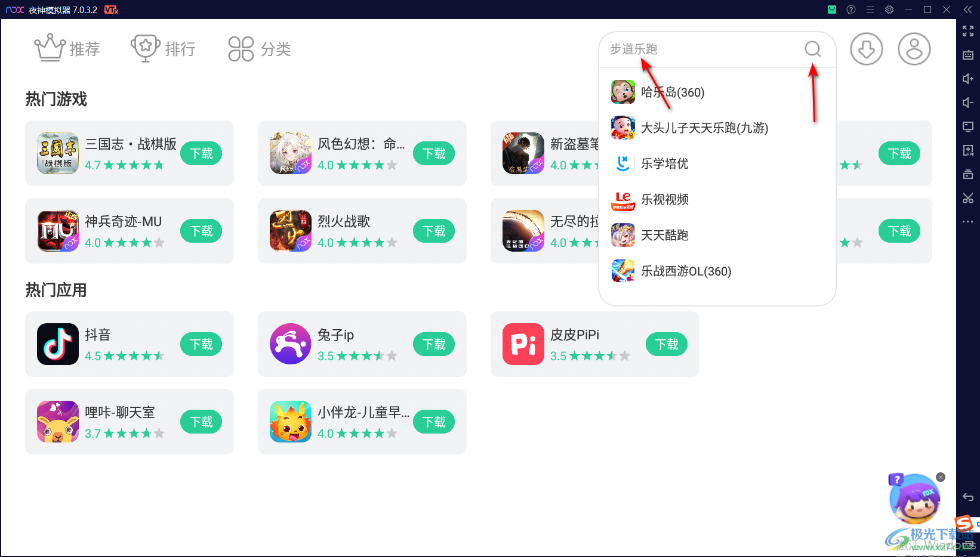Click the 哈乐岛 monkey icon in suggestions
Image resolution: width=980 pixels, height=557 pixels.
click(623, 92)
